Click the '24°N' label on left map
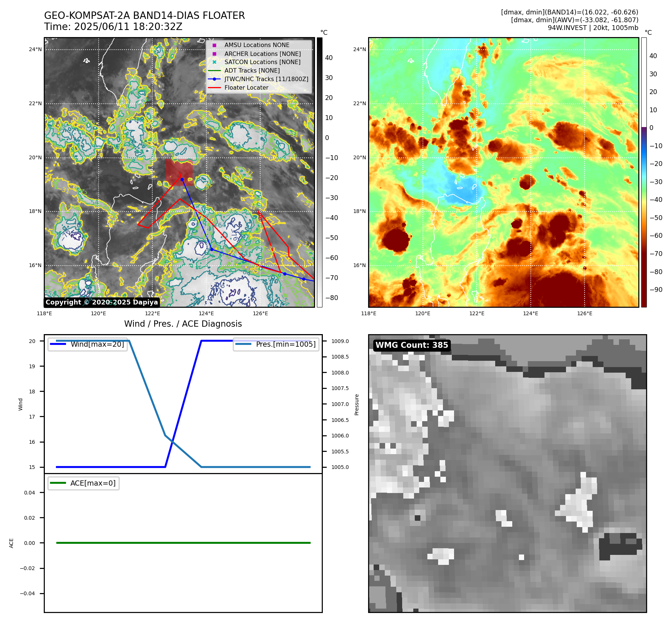672x626 pixels. [36, 49]
